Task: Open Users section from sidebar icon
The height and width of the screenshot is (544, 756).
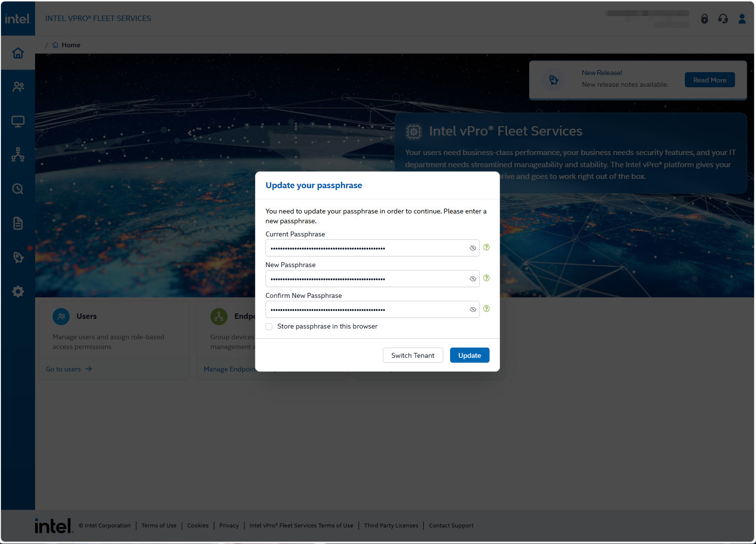Action: [x=18, y=87]
